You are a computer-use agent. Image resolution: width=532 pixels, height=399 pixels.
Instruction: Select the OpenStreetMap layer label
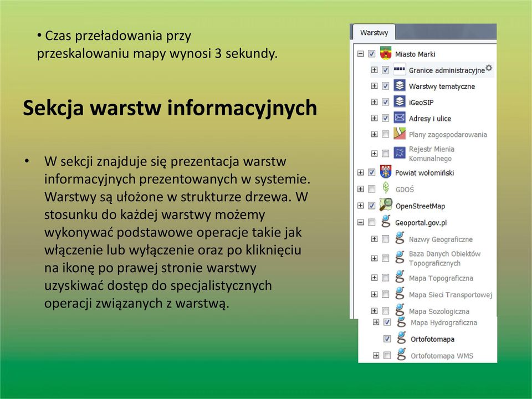click(420, 206)
